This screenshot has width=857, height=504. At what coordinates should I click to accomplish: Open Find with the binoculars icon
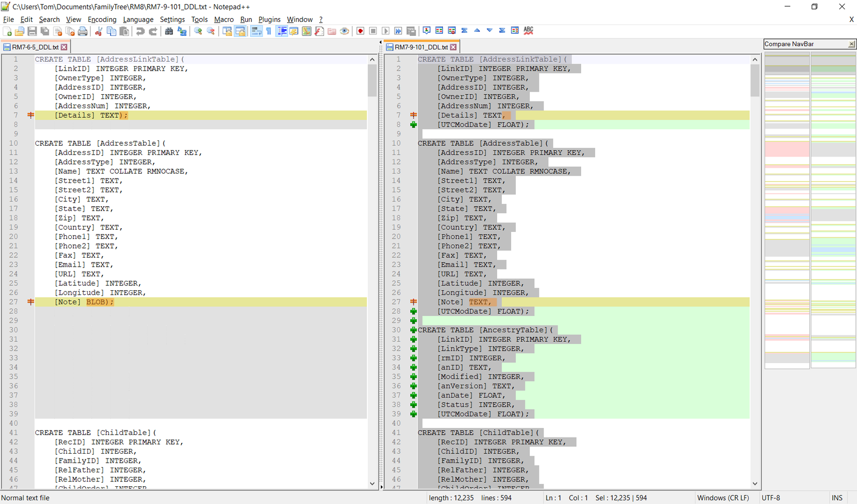click(x=169, y=31)
